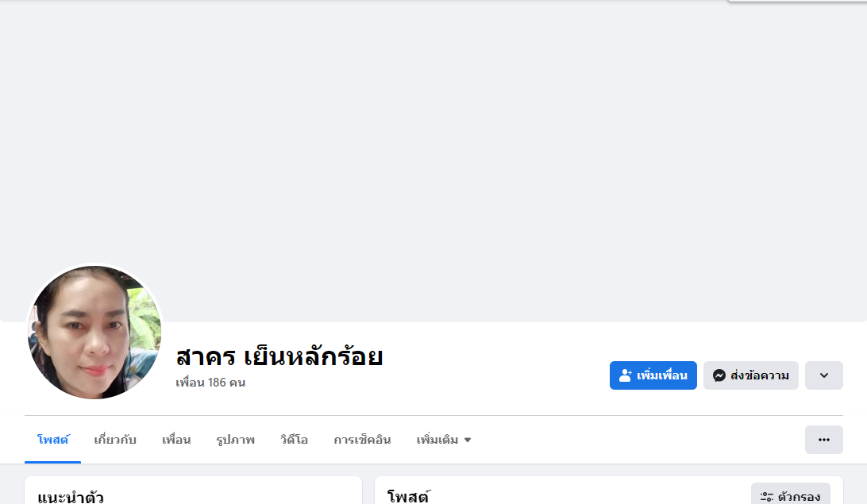Viewport: 867px width, 504px height.
Task: Show the วิดีโอ tab
Action: coord(294,440)
